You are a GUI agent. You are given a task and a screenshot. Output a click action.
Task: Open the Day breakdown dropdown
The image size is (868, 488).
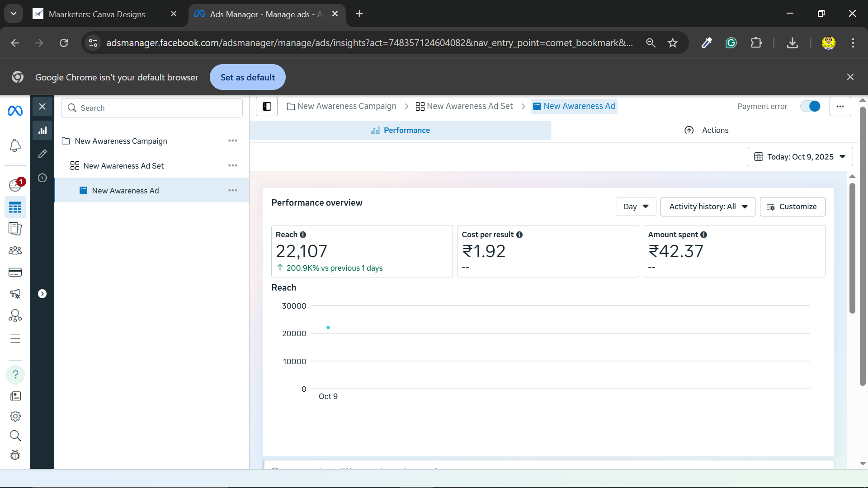(x=636, y=207)
